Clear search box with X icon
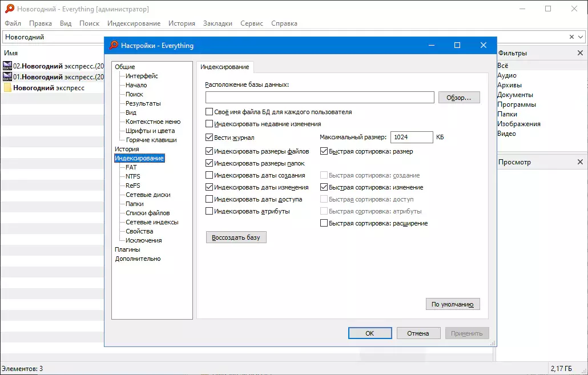Screen dimensions: 588x375 [x=571, y=37]
